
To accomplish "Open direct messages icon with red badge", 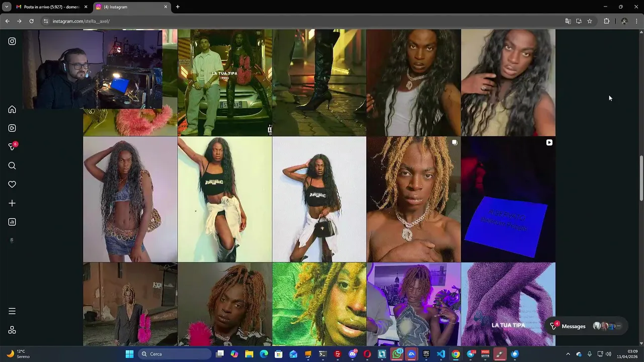I will [x=13, y=146].
